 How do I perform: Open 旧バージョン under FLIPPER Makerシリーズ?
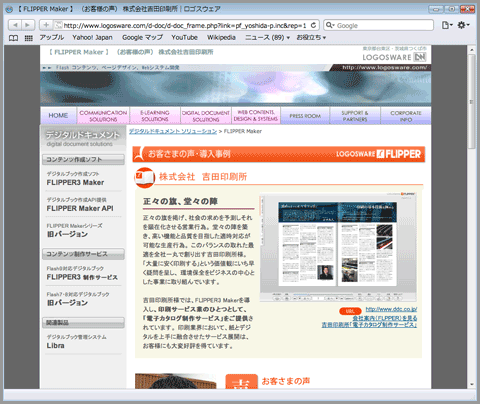pyautogui.click(x=67, y=234)
